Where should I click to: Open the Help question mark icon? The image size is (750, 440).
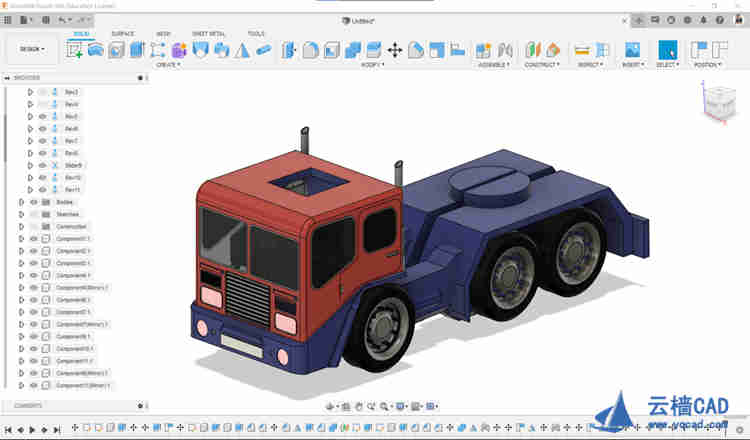719,20
